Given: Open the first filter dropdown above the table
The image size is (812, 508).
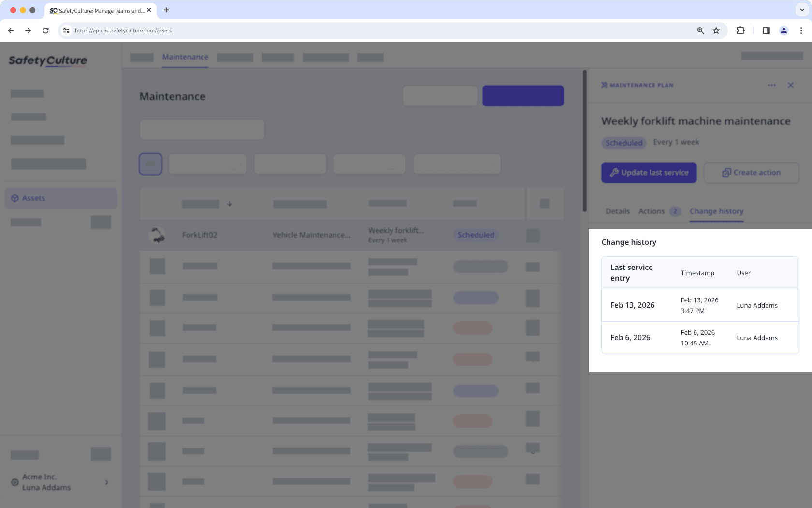Looking at the screenshot, I should (207, 164).
